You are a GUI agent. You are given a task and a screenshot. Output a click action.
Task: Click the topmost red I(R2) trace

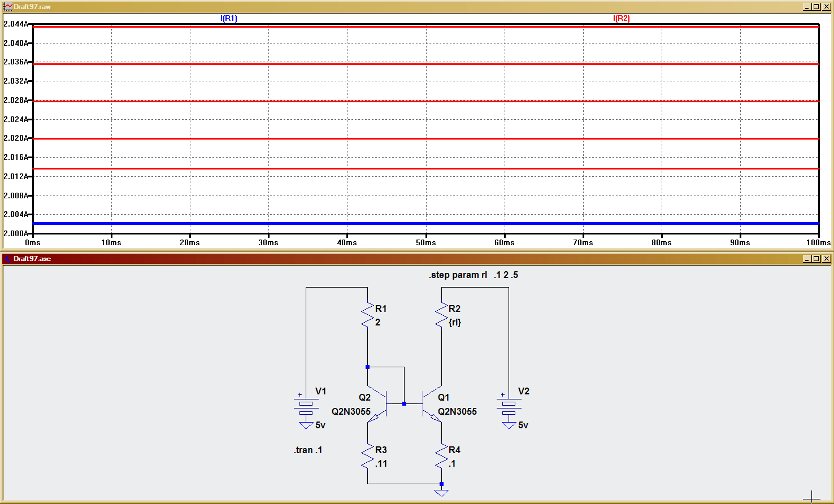pyautogui.click(x=426, y=27)
